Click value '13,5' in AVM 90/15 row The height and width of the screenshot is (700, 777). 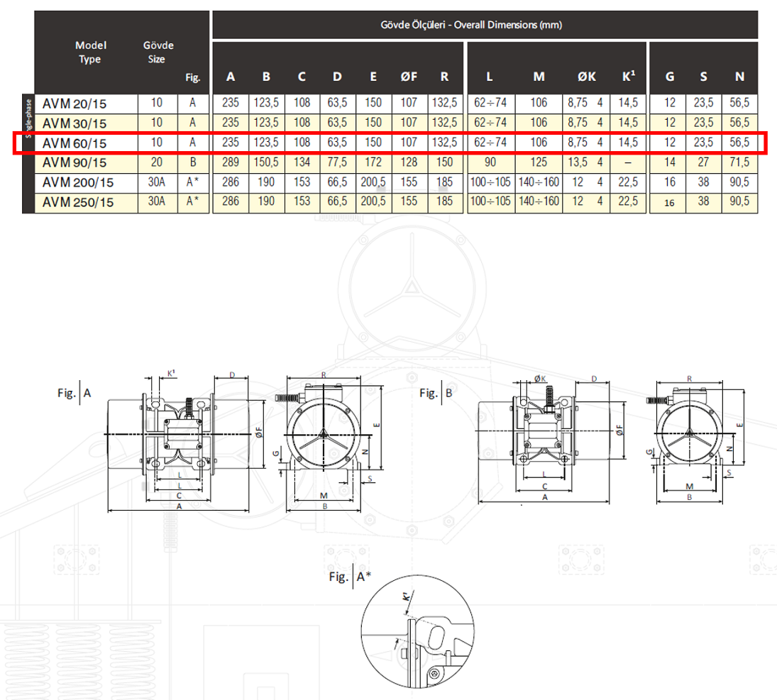point(578,162)
